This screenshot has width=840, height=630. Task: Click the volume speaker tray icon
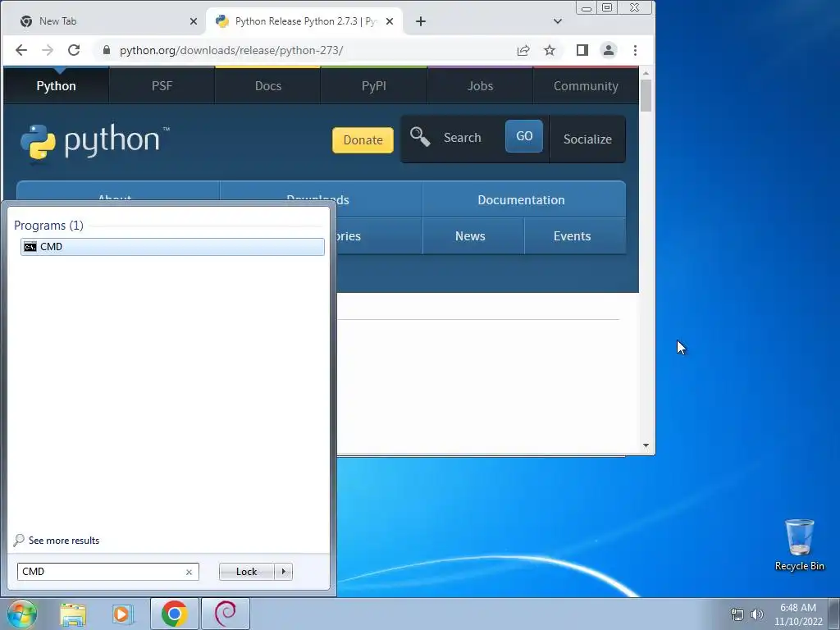click(x=757, y=614)
